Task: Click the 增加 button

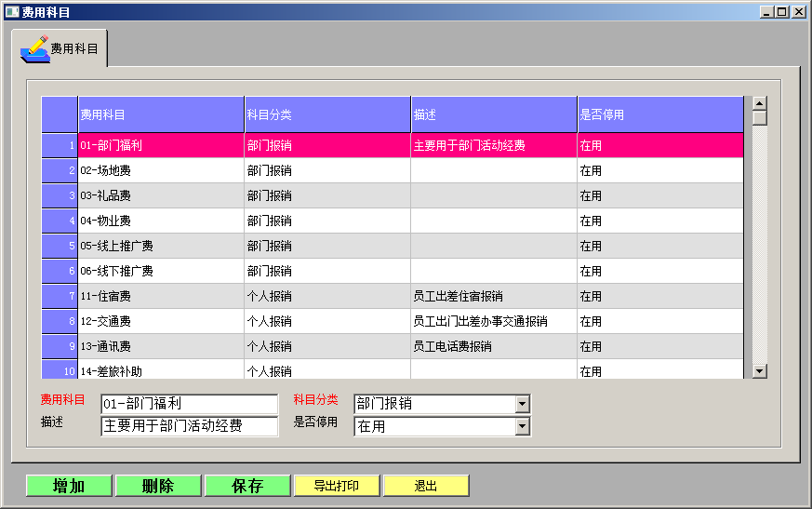Action: 69,486
